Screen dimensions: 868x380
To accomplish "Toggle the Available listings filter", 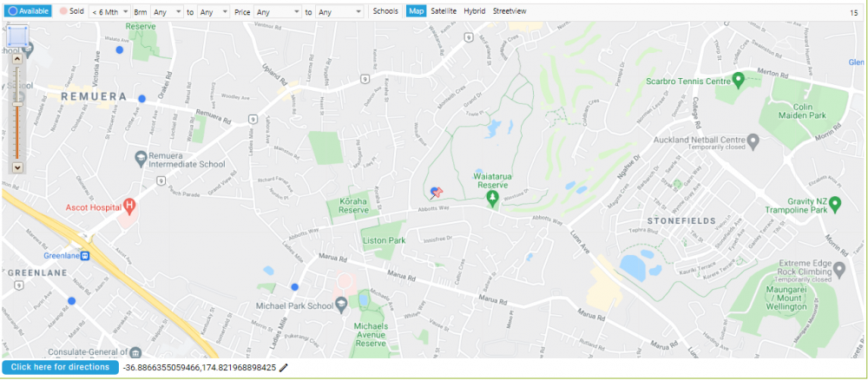I will point(29,11).
